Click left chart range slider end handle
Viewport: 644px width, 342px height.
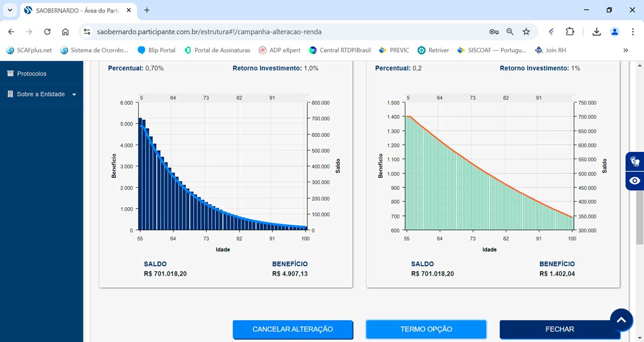[x=307, y=98]
